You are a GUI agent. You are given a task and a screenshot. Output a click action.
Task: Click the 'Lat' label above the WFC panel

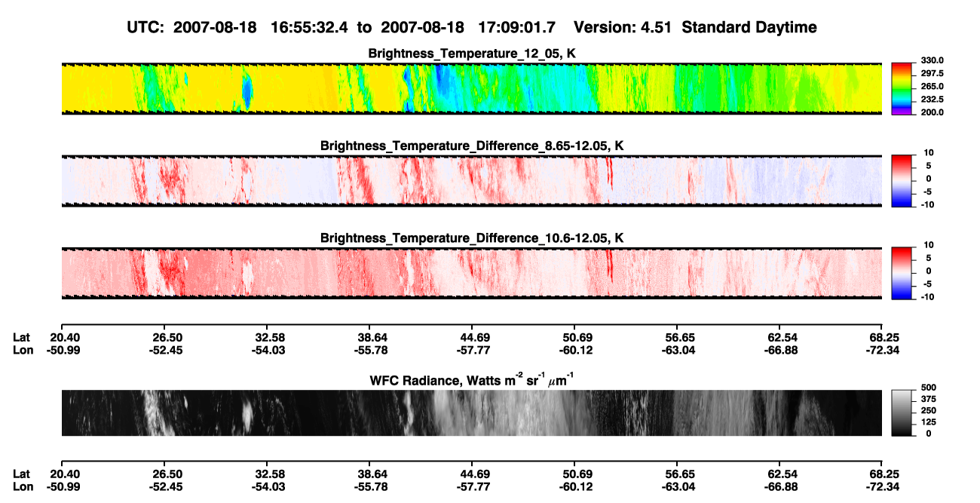pos(22,336)
